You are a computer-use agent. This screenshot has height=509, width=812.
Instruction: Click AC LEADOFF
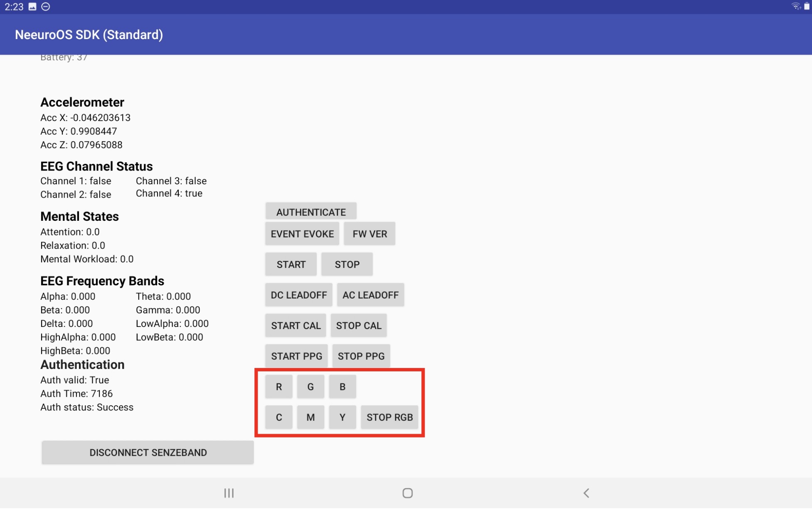(370, 294)
